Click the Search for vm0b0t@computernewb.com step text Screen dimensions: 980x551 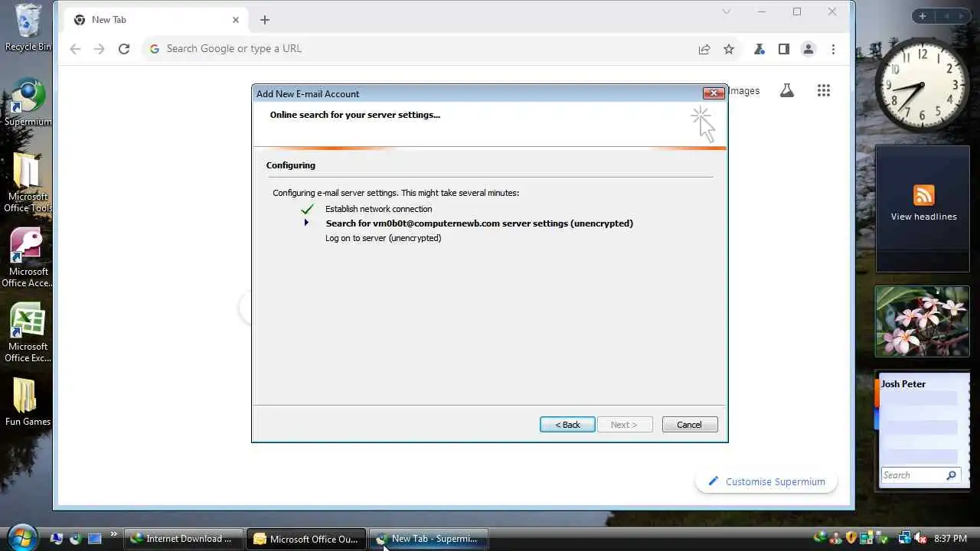click(479, 223)
